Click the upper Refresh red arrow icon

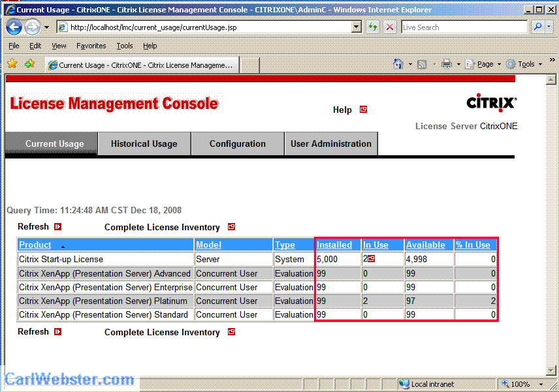click(x=57, y=227)
